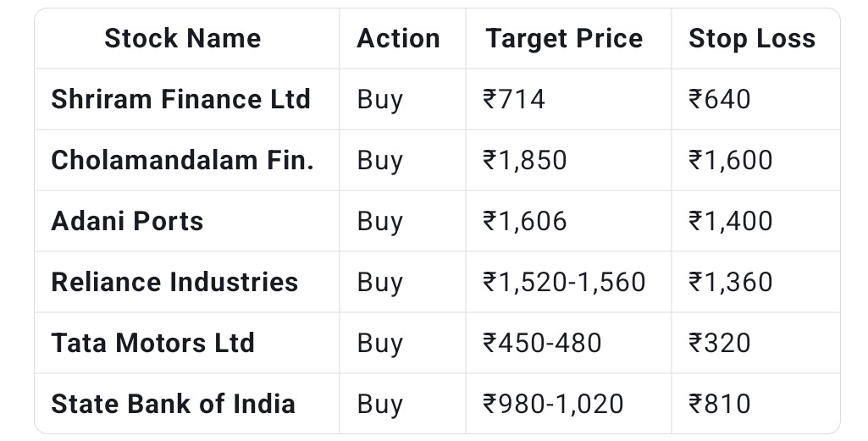This screenshot has width=868, height=441.
Task: Click the Tata Motors Ltd cell
Action: click(x=152, y=343)
